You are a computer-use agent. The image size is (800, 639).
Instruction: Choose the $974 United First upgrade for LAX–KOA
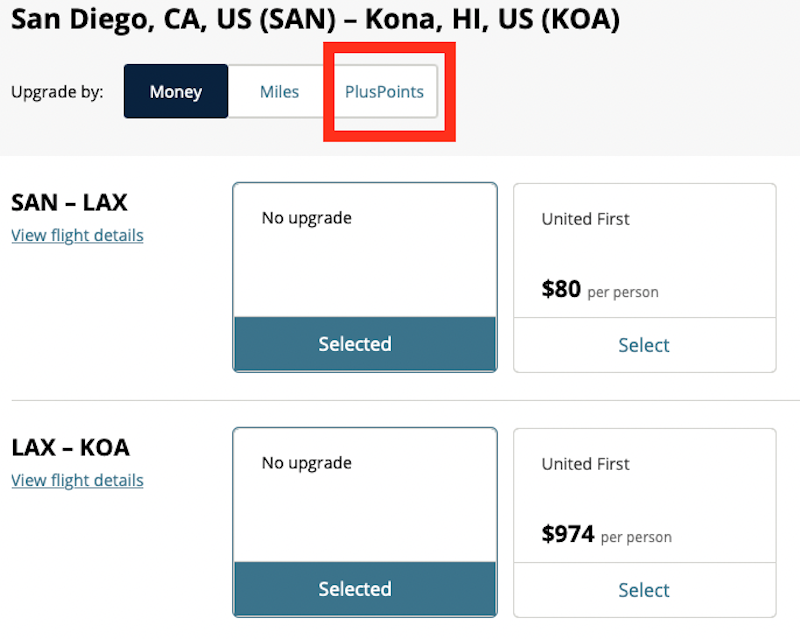click(644, 590)
